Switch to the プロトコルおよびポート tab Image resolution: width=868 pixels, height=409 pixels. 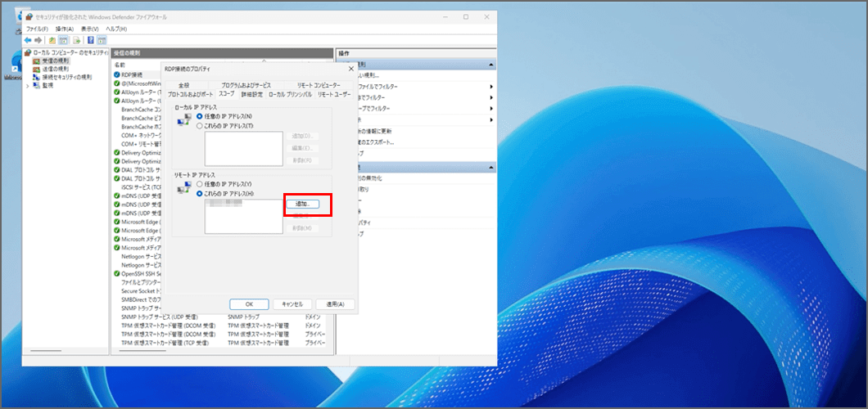point(191,94)
